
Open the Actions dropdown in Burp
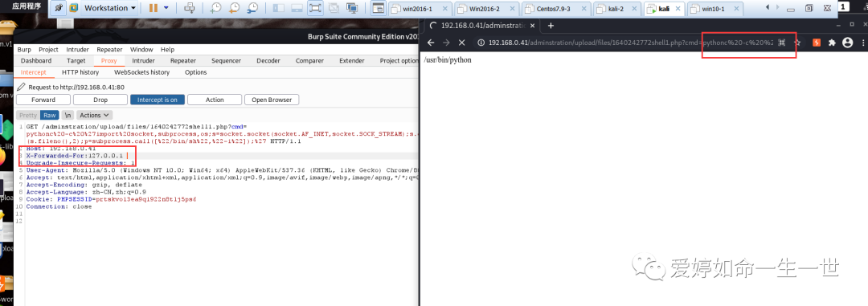(94, 115)
